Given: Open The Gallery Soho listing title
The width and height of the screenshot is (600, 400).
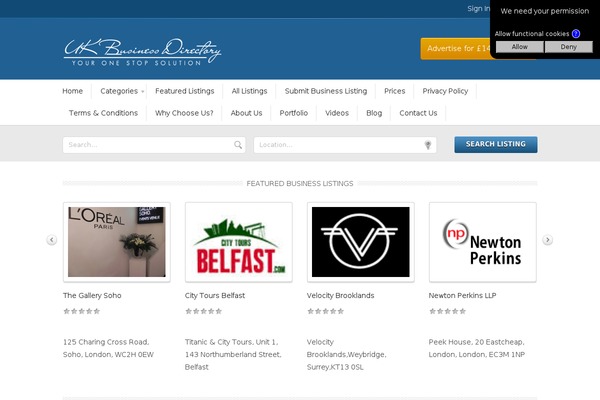Looking at the screenshot, I should coord(92,296).
